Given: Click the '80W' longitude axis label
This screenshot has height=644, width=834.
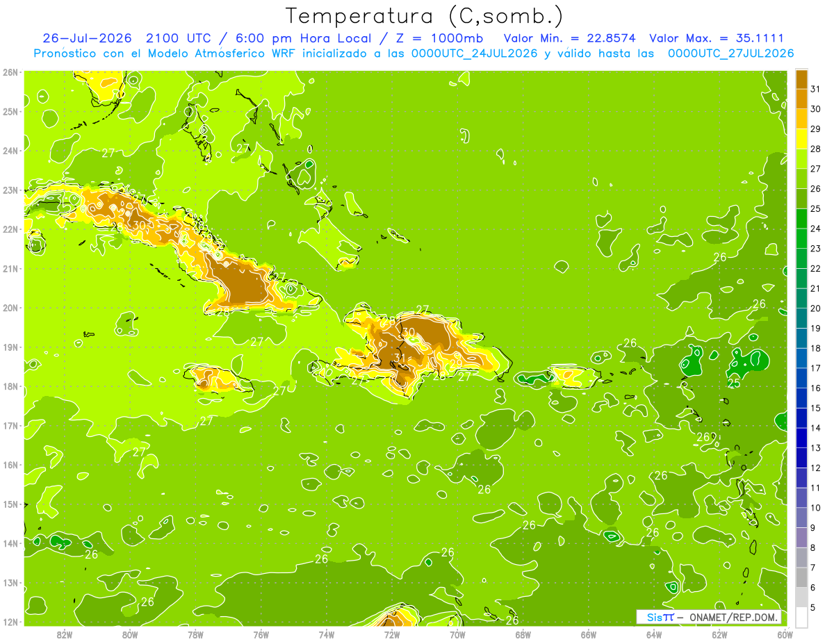Looking at the screenshot, I should pyautogui.click(x=130, y=634).
